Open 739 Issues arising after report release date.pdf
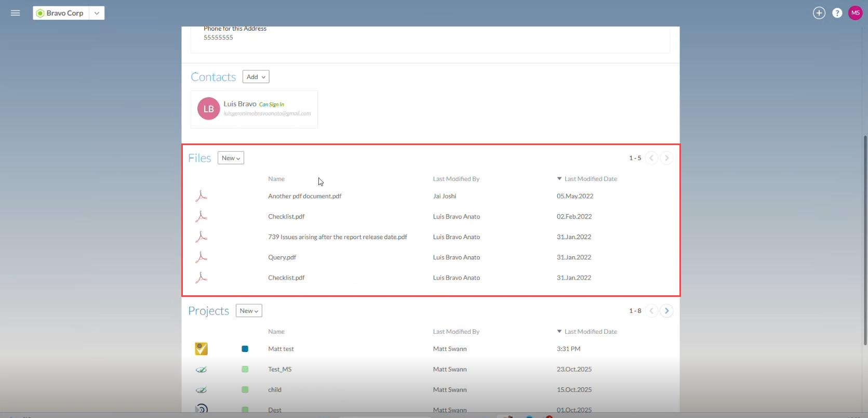The width and height of the screenshot is (868, 418). coord(338,237)
